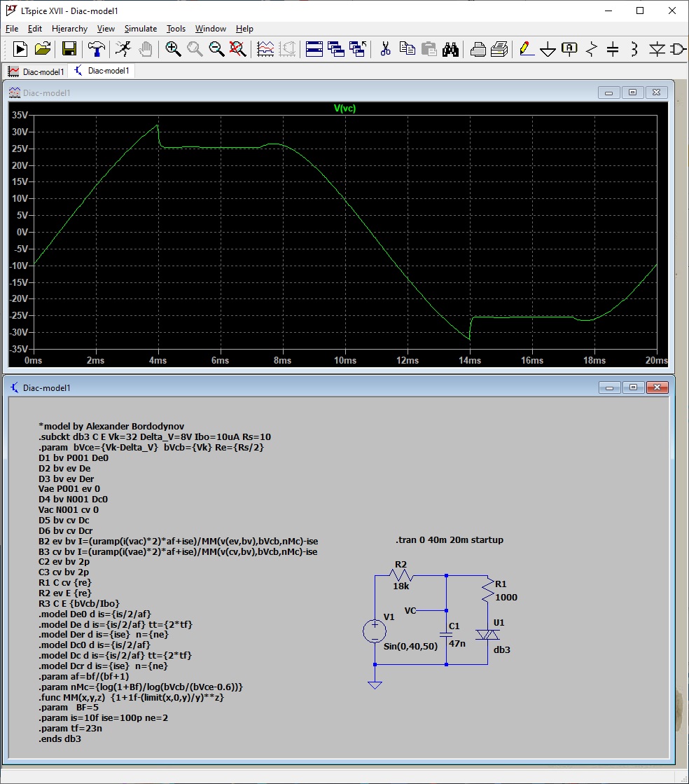The image size is (689, 784).
Task: Click the ground symbol in the schematic
Action: click(x=375, y=685)
